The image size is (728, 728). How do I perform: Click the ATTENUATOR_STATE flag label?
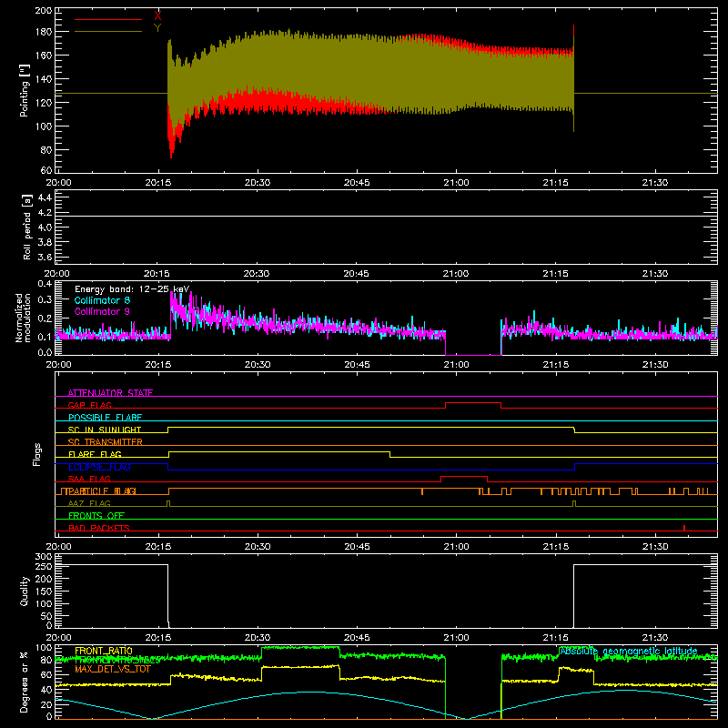point(110,393)
